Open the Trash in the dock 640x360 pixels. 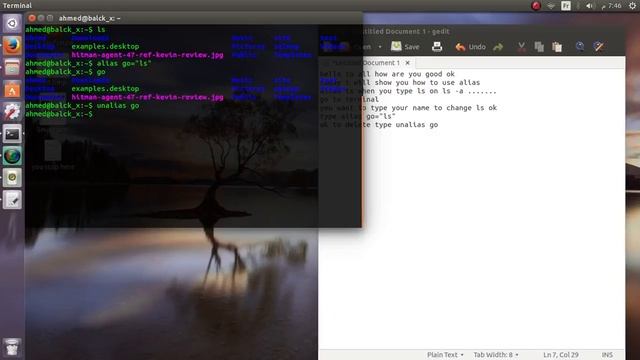click(12, 347)
